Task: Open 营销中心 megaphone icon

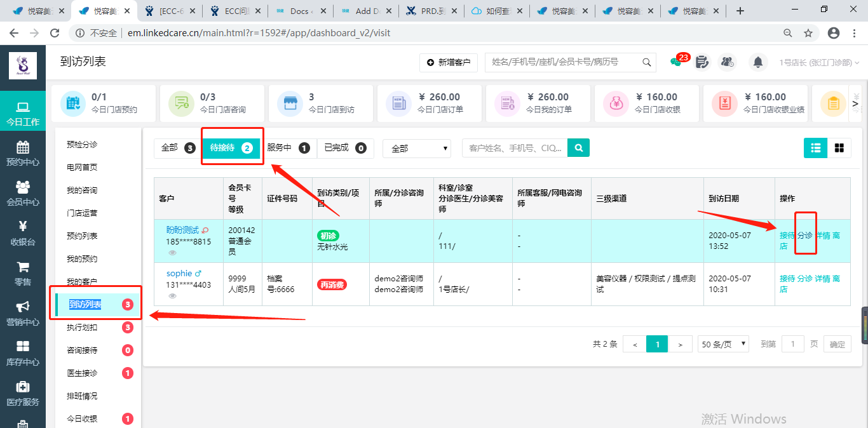Action: 23,307
